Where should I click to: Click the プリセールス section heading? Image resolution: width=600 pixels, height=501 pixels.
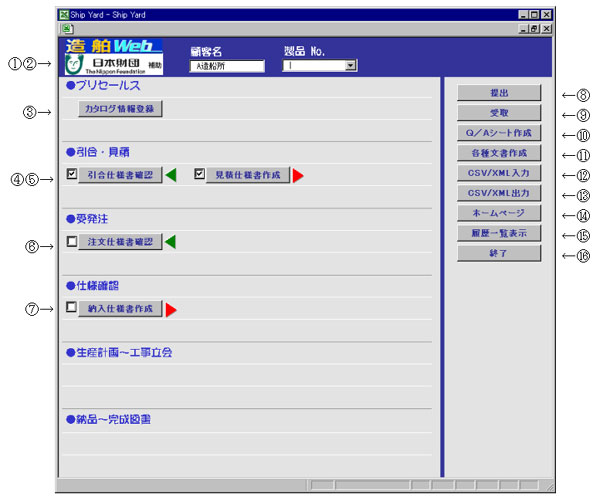tap(103, 85)
